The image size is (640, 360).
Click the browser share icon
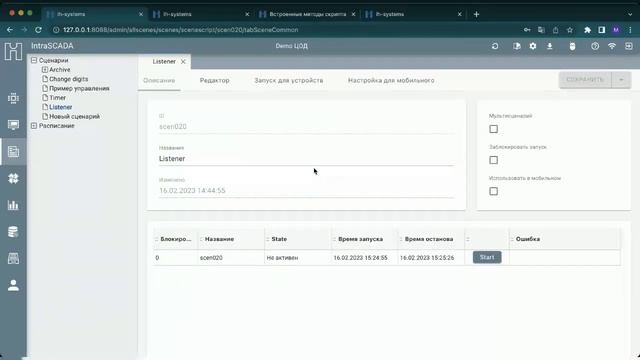[x=556, y=30]
